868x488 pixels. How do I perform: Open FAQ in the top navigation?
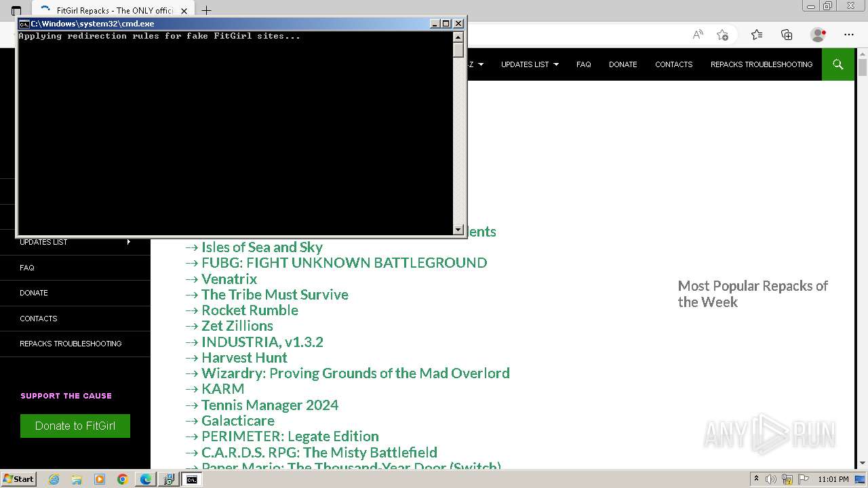coord(584,64)
